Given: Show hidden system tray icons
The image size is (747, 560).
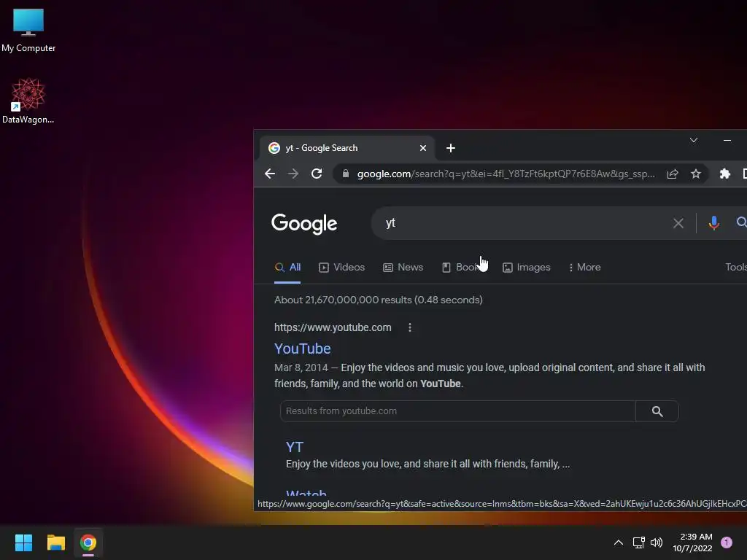Looking at the screenshot, I should pyautogui.click(x=618, y=542).
